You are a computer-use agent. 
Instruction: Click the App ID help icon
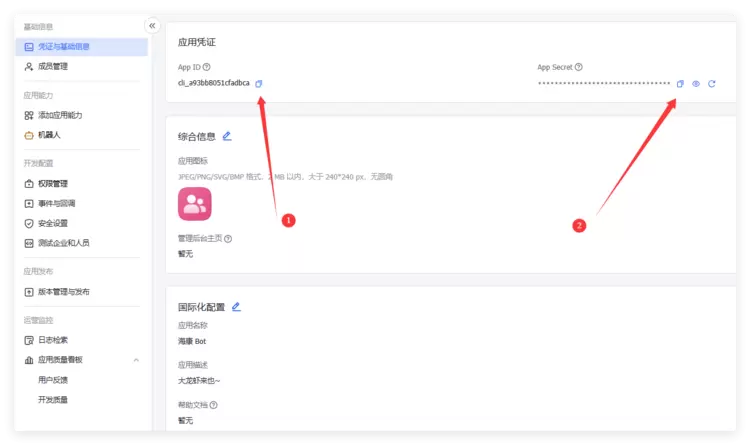click(x=207, y=67)
